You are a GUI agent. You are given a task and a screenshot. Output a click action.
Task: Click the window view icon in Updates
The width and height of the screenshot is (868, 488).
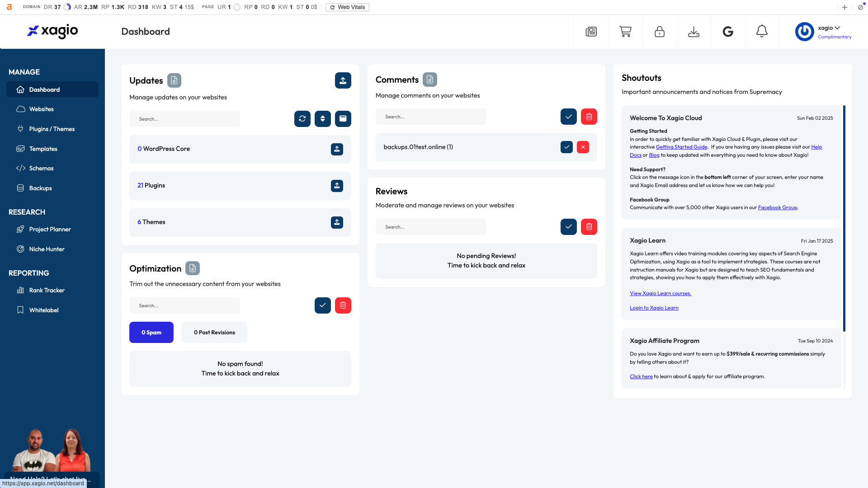coord(343,119)
